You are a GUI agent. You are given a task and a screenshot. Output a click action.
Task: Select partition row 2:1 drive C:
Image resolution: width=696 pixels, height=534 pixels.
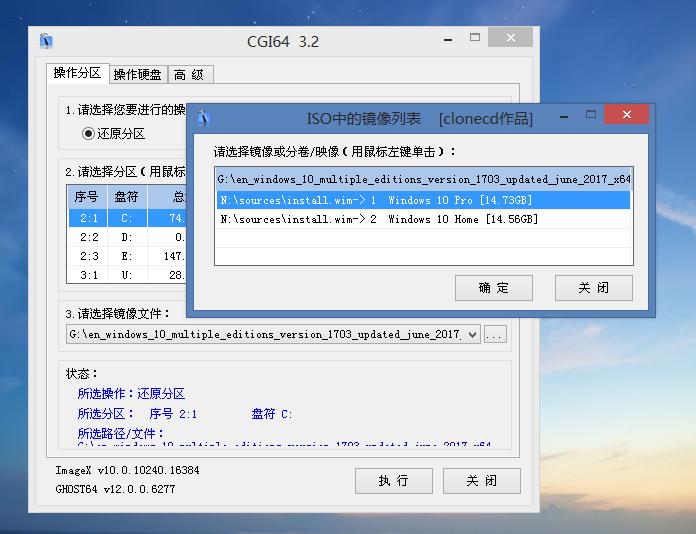[x=127, y=218]
